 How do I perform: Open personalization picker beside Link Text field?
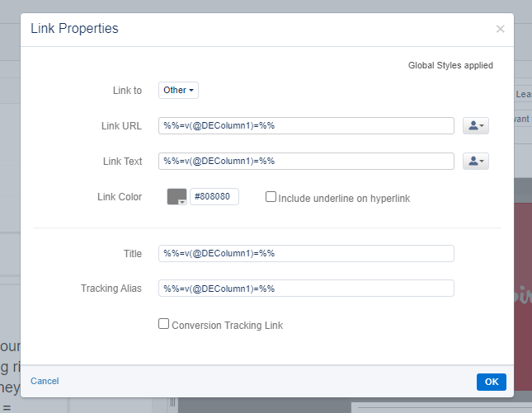476,161
